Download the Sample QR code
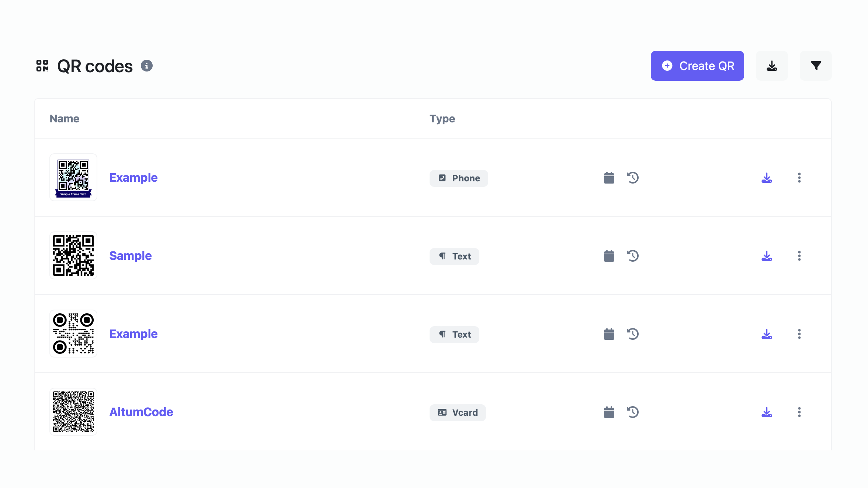Screen dimensions: 868x488 coord(767,256)
